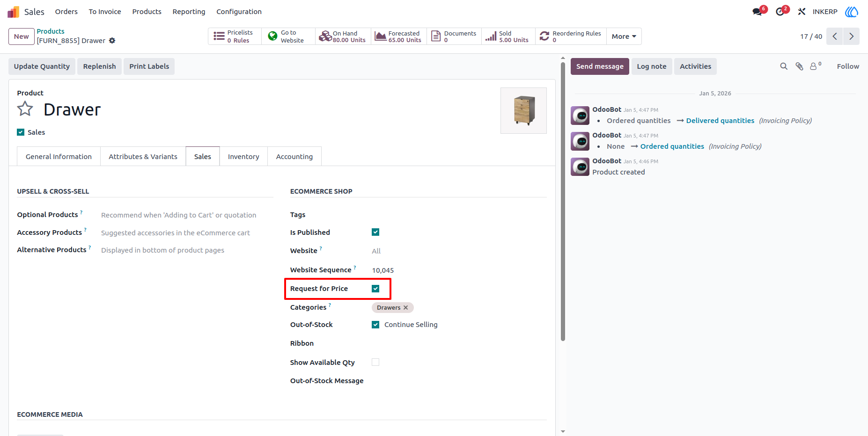Open Accessory Products field
The height and width of the screenshot is (436, 868).
coord(187,233)
